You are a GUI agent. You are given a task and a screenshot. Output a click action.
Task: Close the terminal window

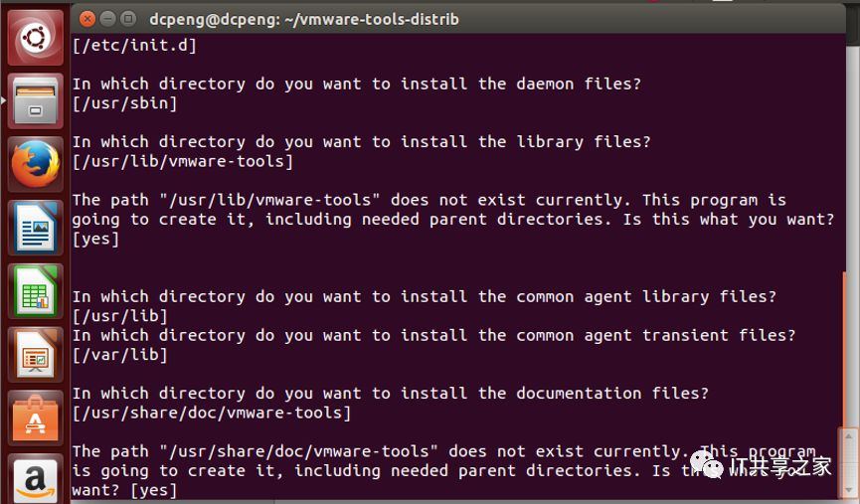[x=86, y=19]
